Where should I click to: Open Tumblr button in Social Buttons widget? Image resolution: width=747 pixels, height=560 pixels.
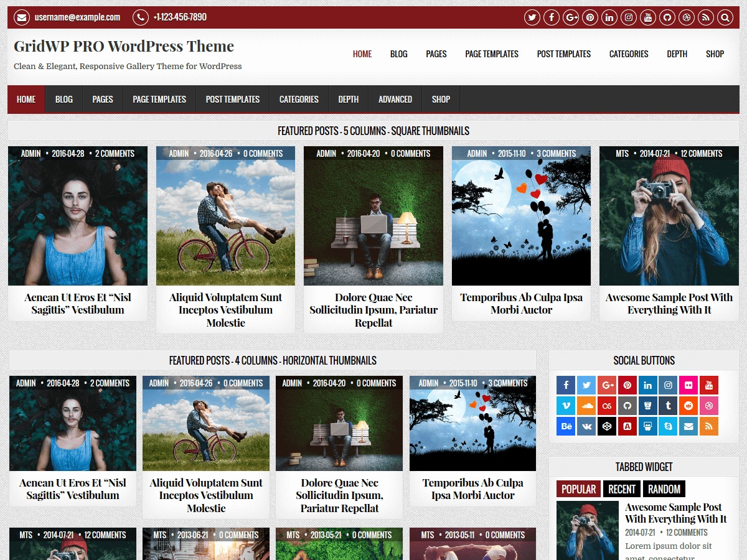tap(668, 406)
